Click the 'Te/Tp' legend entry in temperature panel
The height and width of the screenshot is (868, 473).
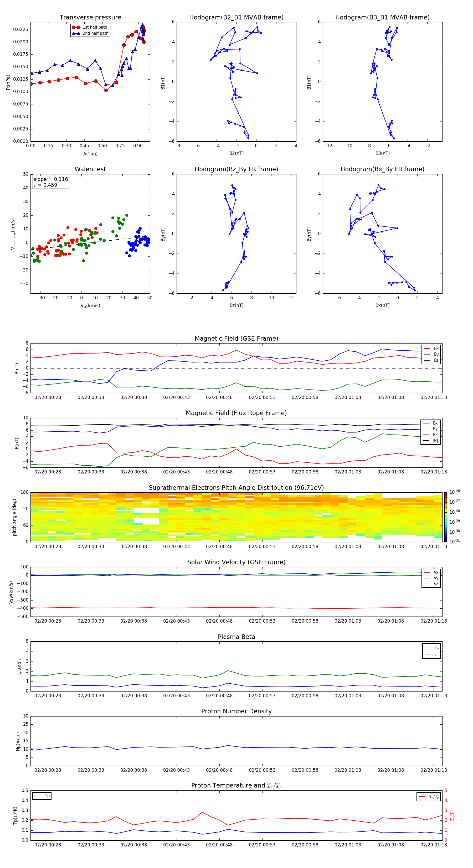(429, 796)
